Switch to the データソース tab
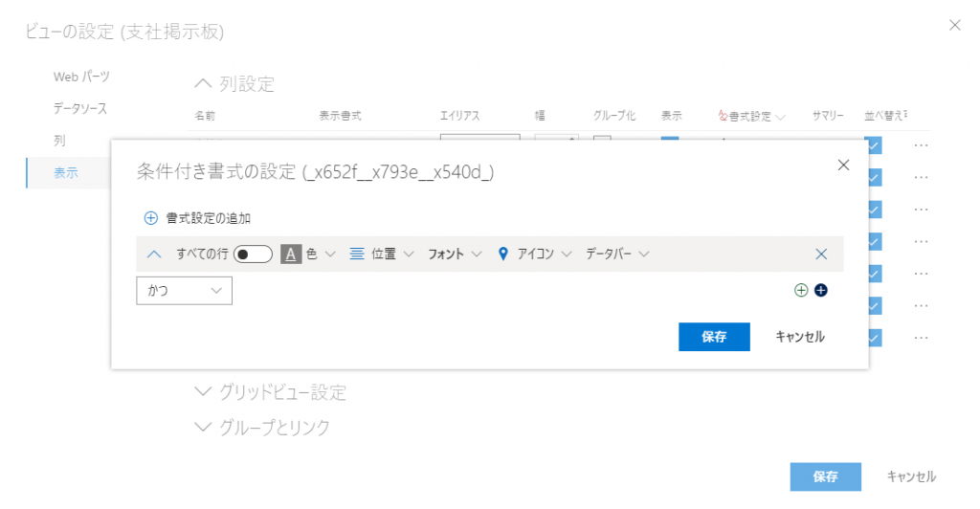The height and width of the screenshot is (509, 980). click(x=79, y=109)
